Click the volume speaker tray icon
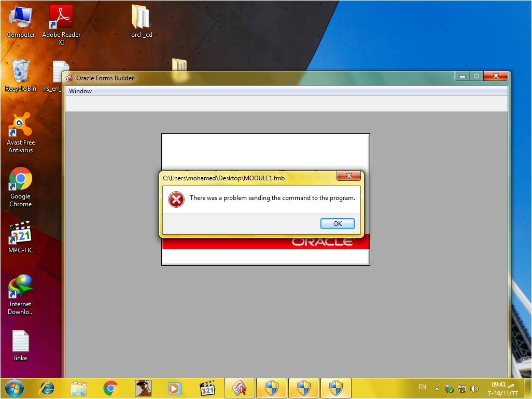532x399 pixels. click(x=474, y=389)
